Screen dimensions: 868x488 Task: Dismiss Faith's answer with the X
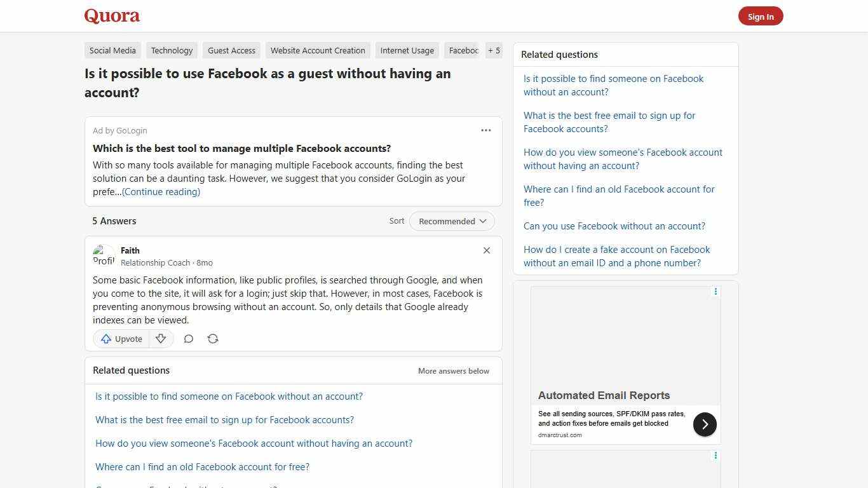(487, 250)
